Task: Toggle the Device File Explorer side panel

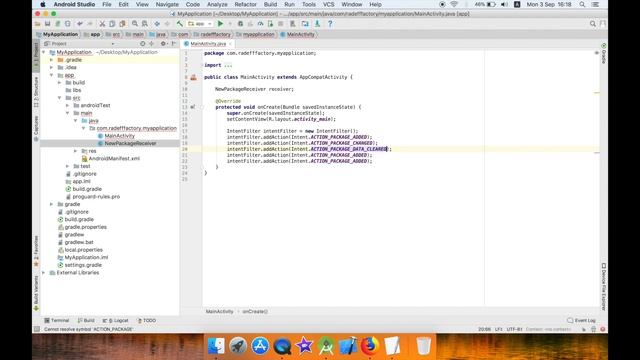Action: pos(603,287)
